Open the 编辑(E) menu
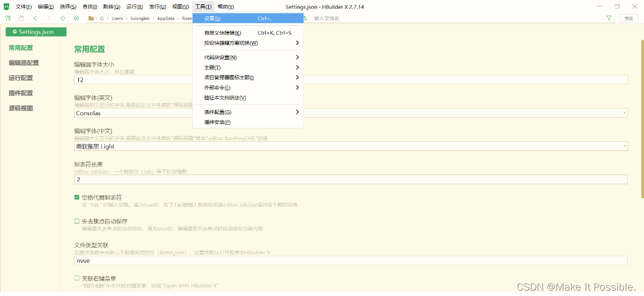Screen dimensions: 644x296 (46, 6)
